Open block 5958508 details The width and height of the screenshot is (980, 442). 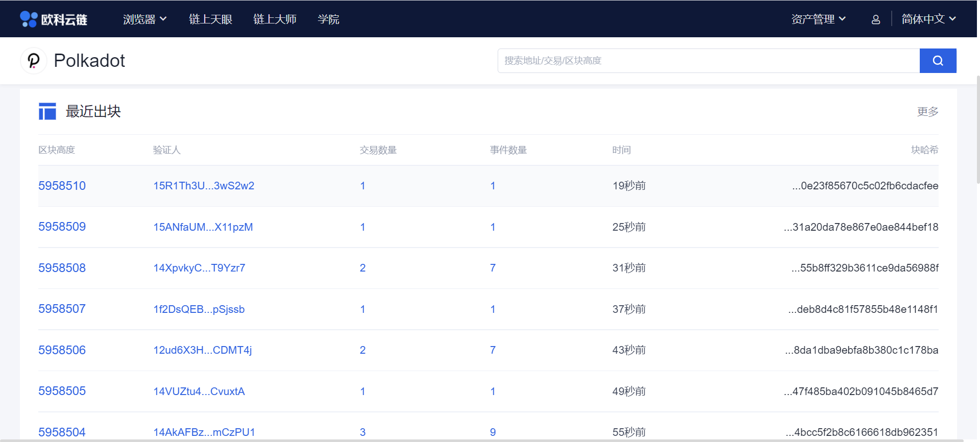tap(62, 268)
